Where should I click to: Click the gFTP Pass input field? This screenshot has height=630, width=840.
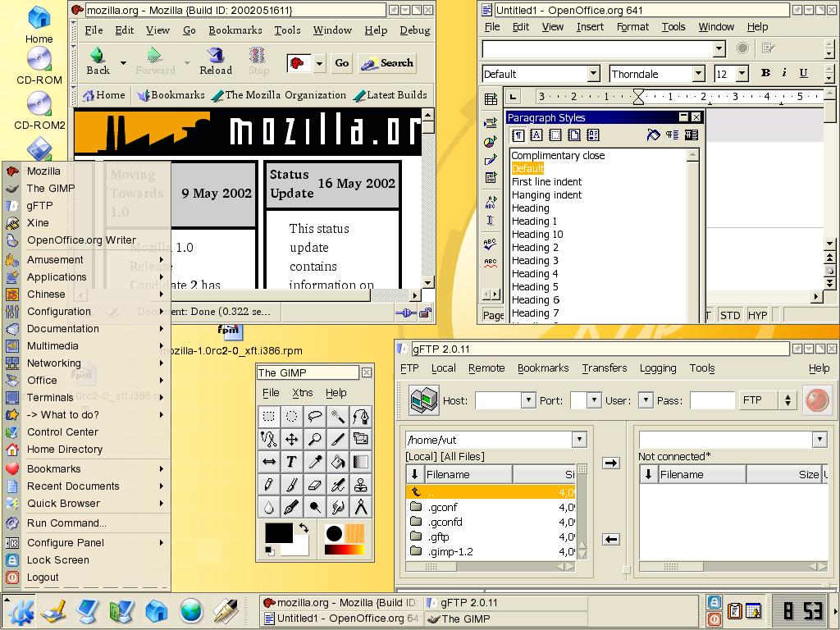click(713, 400)
